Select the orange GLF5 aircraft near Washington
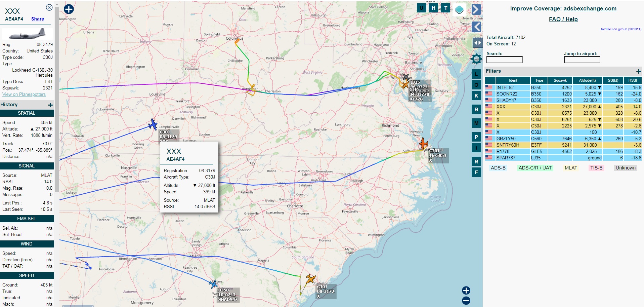This screenshot has height=307, width=644. point(405,85)
